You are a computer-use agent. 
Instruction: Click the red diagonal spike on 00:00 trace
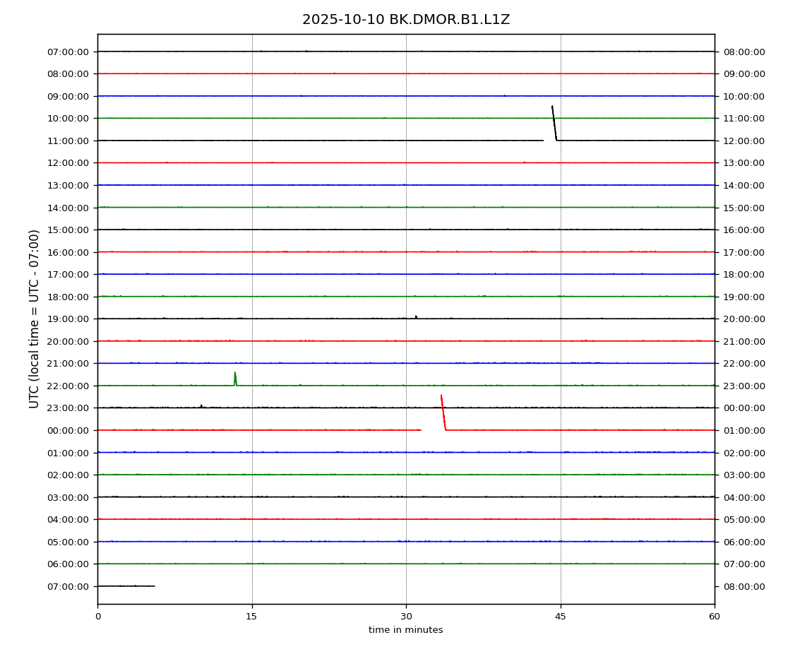point(443,412)
